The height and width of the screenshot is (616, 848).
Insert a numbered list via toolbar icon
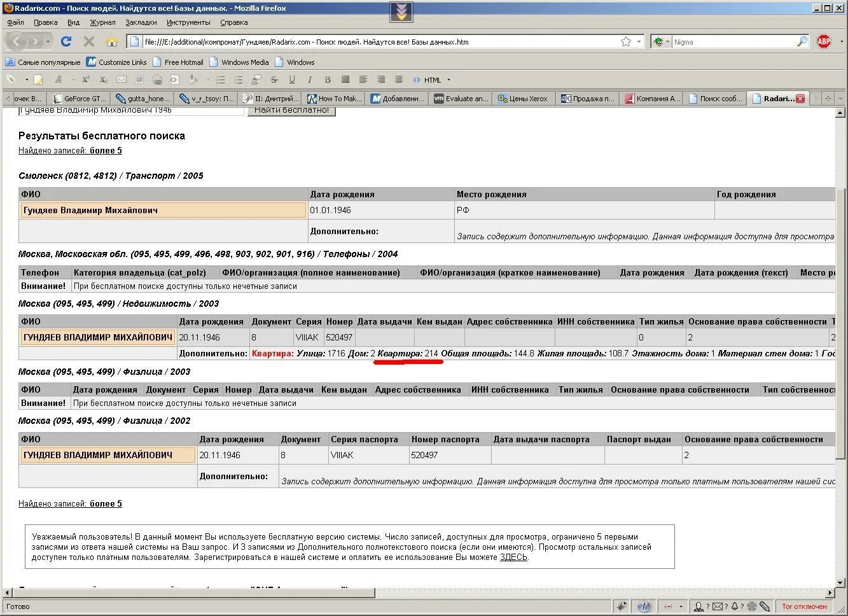[238, 80]
